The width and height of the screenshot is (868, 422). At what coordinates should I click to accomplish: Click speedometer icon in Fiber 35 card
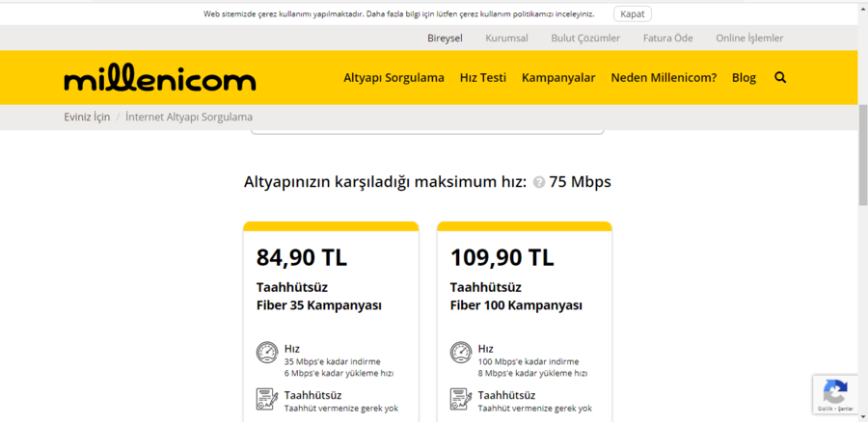[x=267, y=353]
